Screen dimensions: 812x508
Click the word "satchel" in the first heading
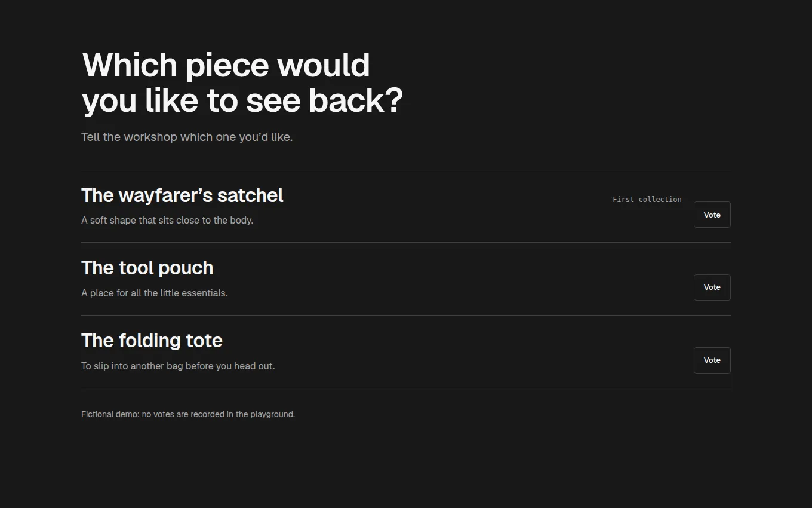coord(250,195)
